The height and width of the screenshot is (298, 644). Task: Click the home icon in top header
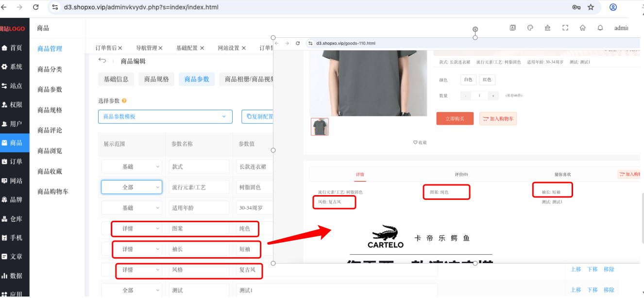[x=583, y=28]
